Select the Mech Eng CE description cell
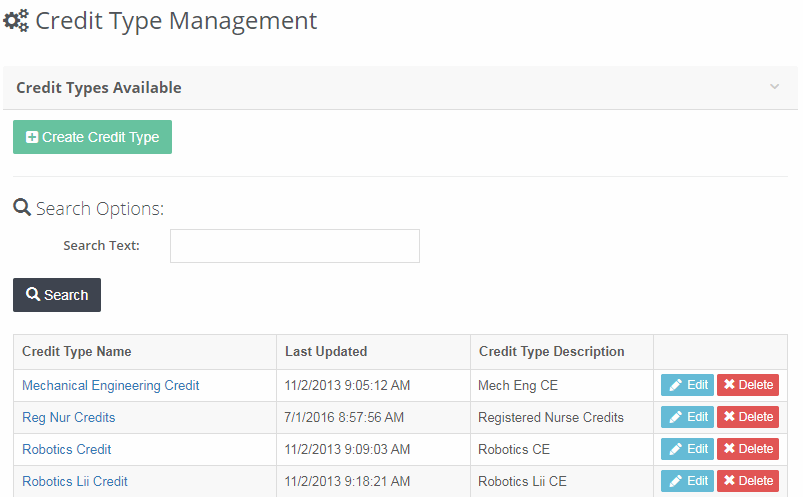803x497 pixels. [x=562, y=385]
